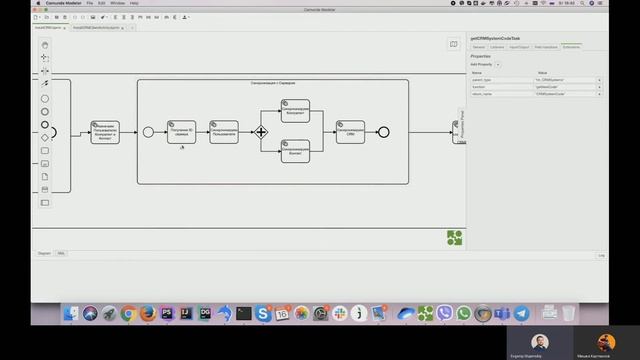The height and width of the screenshot is (360, 640).
Task: Open the File menu
Action: click(x=89, y=3)
